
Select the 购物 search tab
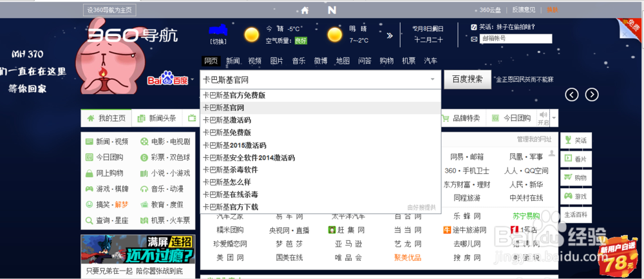[x=386, y=61]
